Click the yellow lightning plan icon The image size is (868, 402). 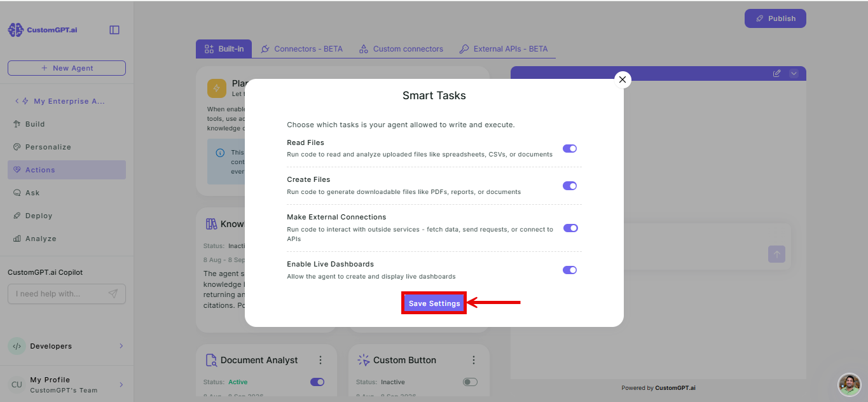coord(217,88)
